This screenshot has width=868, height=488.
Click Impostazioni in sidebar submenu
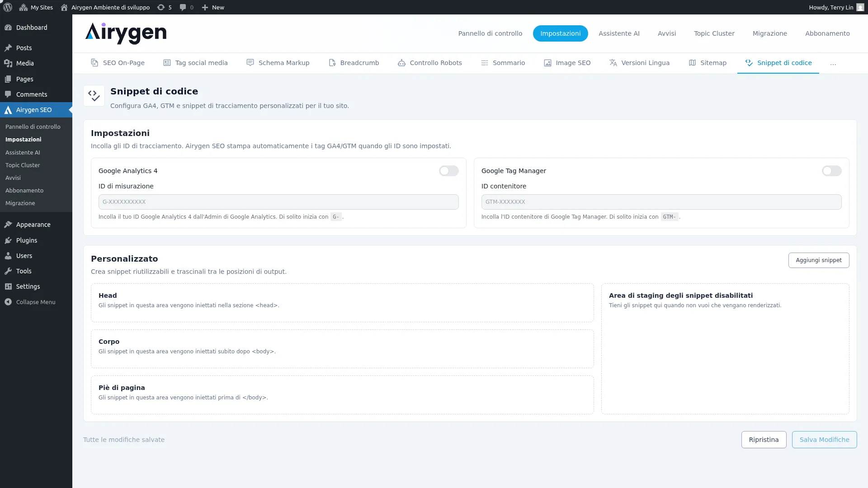click(x=24, y=140)
